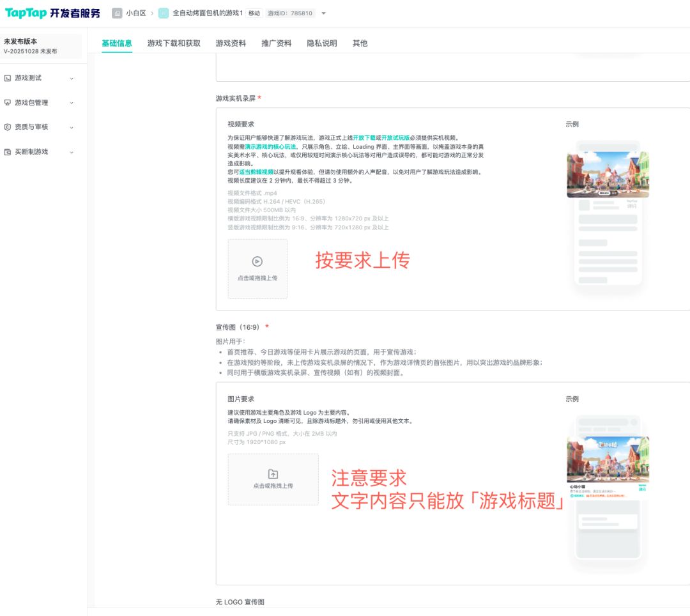Select the 未发布版本 version card
690x616 pixels.
coord(42,46)
